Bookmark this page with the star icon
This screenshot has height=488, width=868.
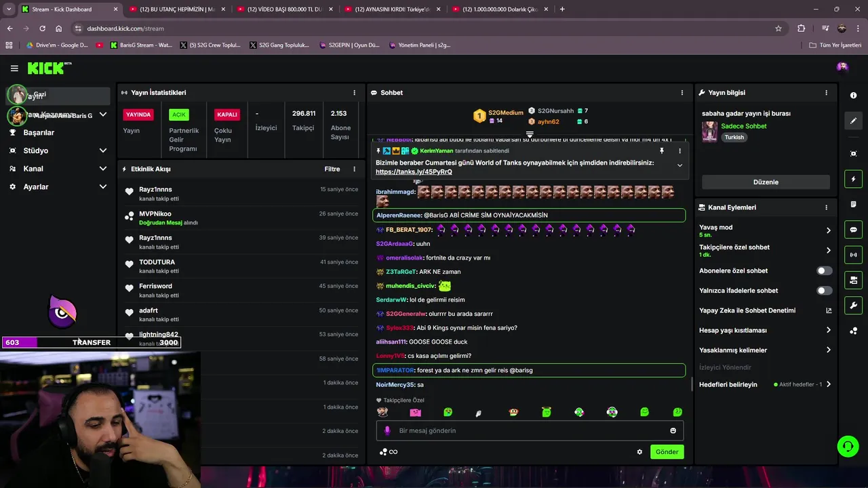coord(778,28)
